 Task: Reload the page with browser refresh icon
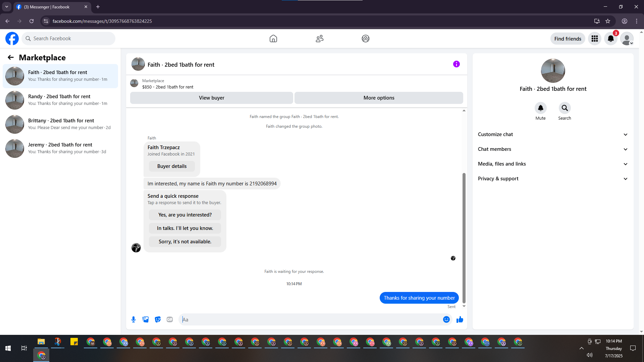(32, 21)
